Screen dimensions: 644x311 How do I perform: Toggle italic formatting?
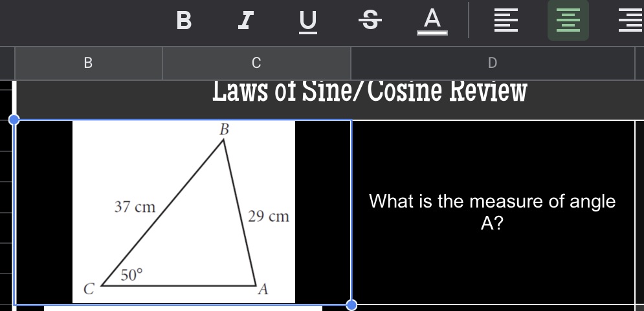tap(246, 20)
